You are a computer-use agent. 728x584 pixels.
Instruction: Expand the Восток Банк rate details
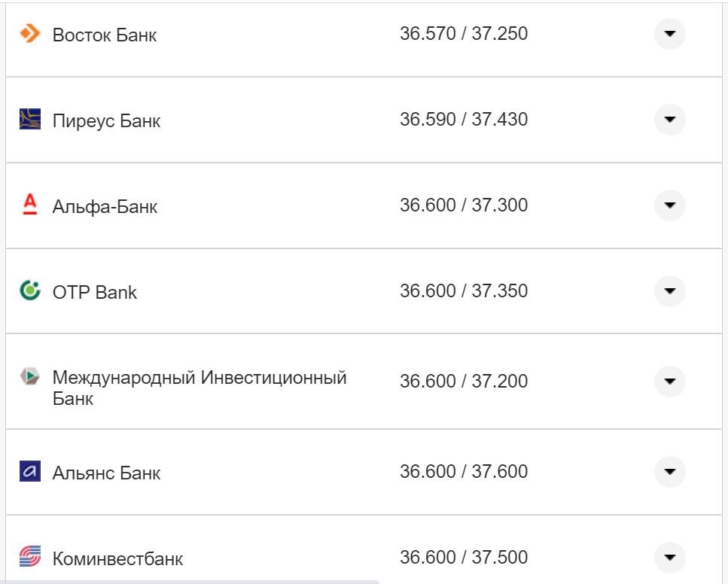point(669,33)
